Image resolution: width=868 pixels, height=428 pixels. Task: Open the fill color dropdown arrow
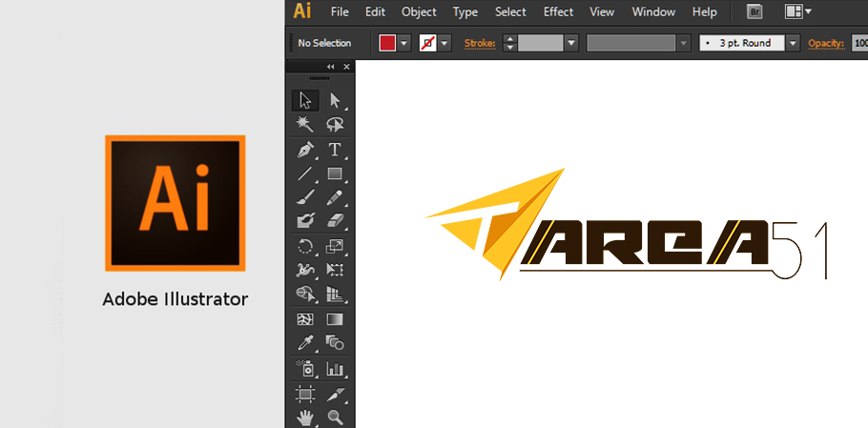coord(404,44)
